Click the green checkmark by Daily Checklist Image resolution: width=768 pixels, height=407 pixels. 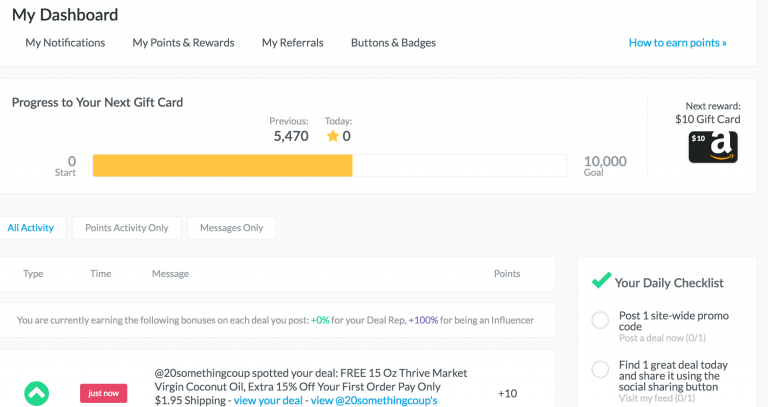pos(601,281)
